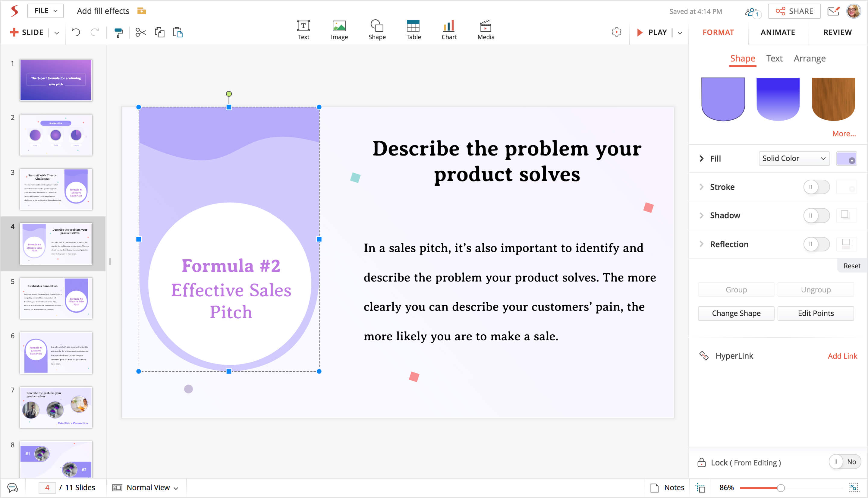Open the Arrange sub-tab
The width and height of the screenshot is (868, 498).
809,58
